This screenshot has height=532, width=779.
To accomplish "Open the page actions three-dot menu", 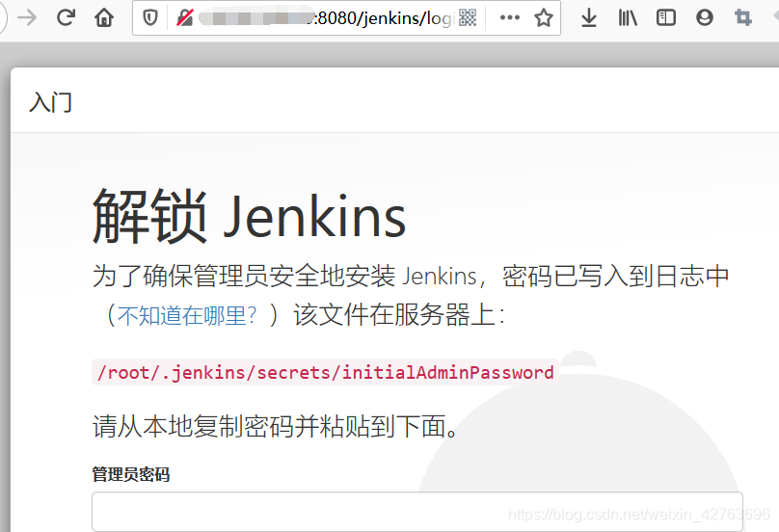I will pos(510,18).
